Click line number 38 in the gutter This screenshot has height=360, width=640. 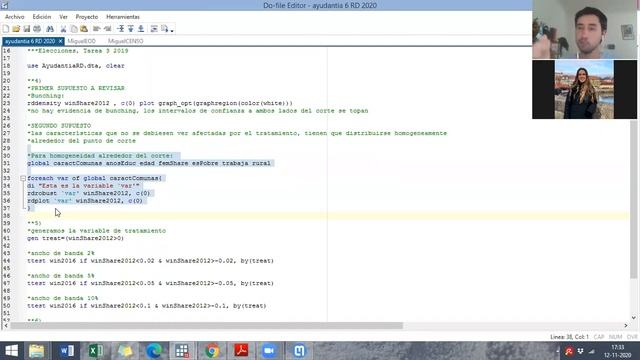(x=7, y=216)
